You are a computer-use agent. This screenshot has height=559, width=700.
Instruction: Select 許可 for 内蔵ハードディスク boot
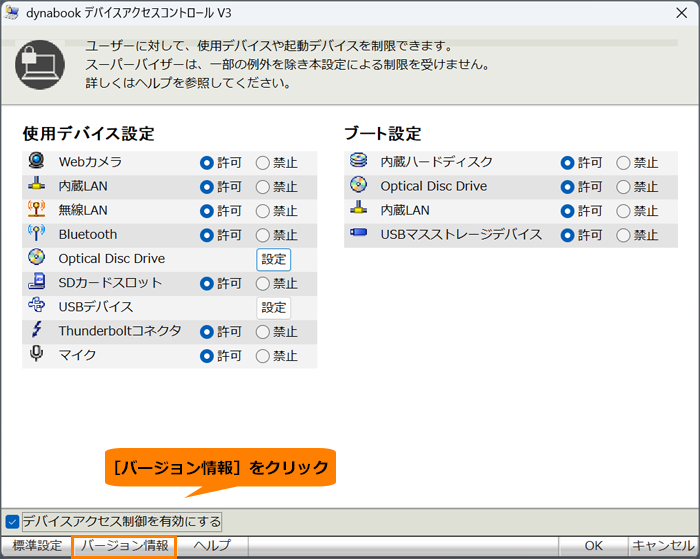567,163
